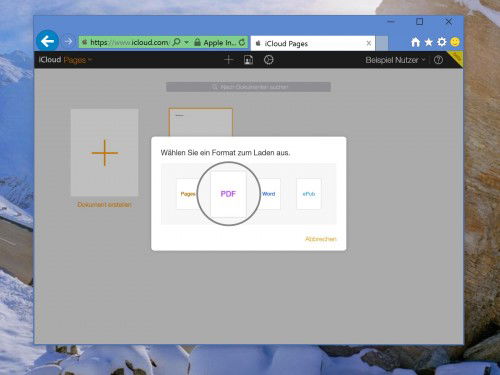Select the highlighted document thumbnail

tap(201, 122)
